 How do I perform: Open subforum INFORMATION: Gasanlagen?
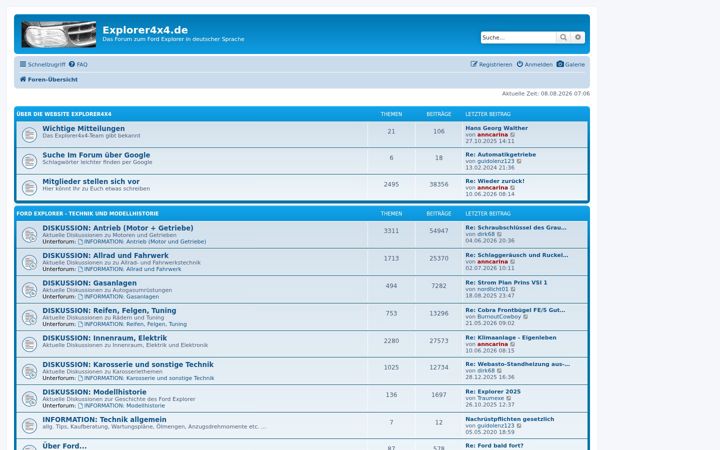tap(118, 297)
